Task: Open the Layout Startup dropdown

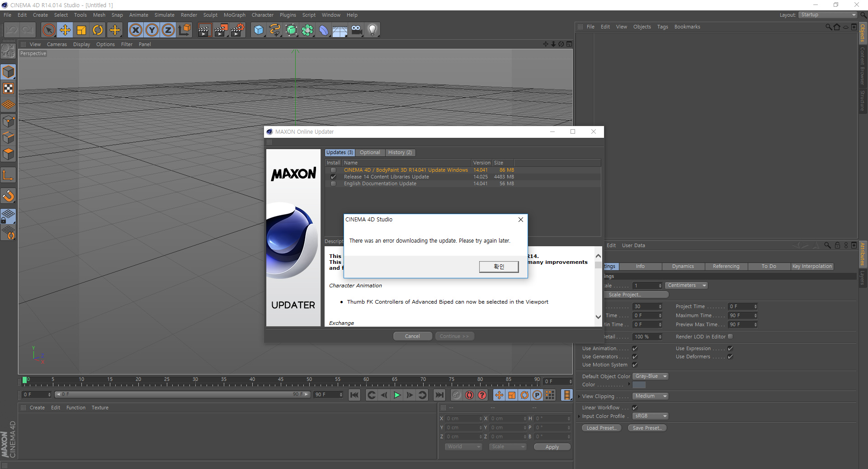Action: tap(828, 15)
